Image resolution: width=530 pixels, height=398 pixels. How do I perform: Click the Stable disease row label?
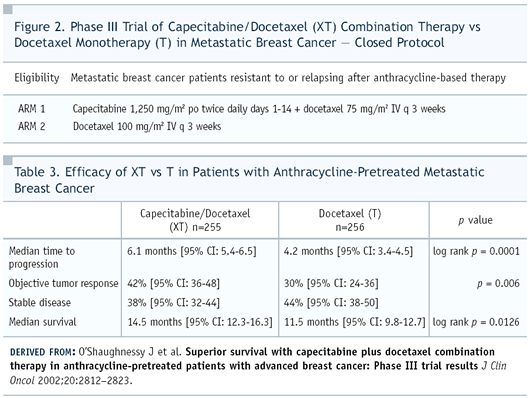(40, 302)
